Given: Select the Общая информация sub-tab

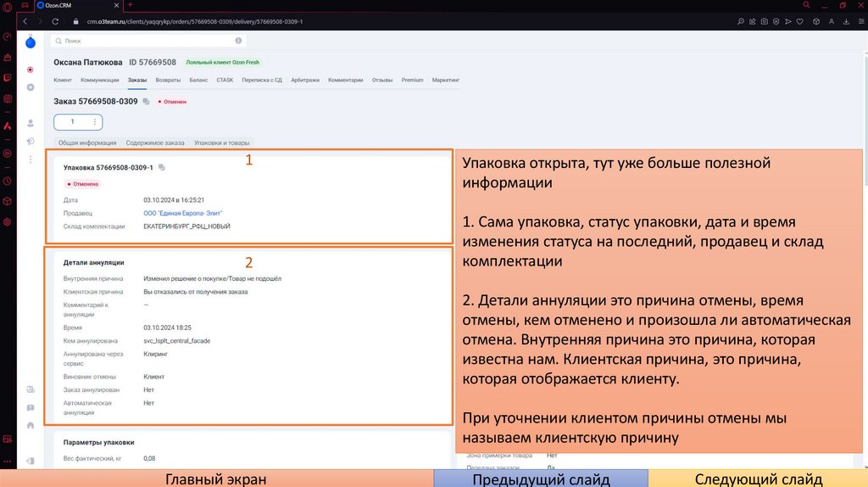Looking at the screenshot, I should [x=87, y=143].
